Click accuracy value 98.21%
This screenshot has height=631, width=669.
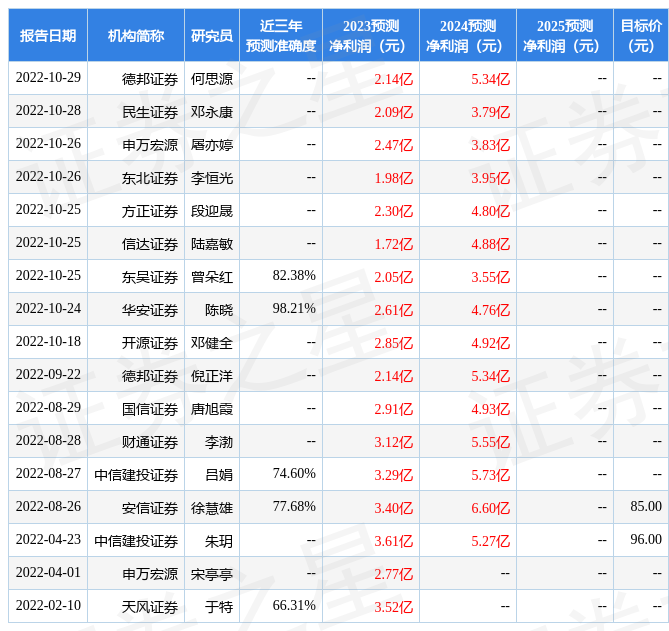coord(294,308)
